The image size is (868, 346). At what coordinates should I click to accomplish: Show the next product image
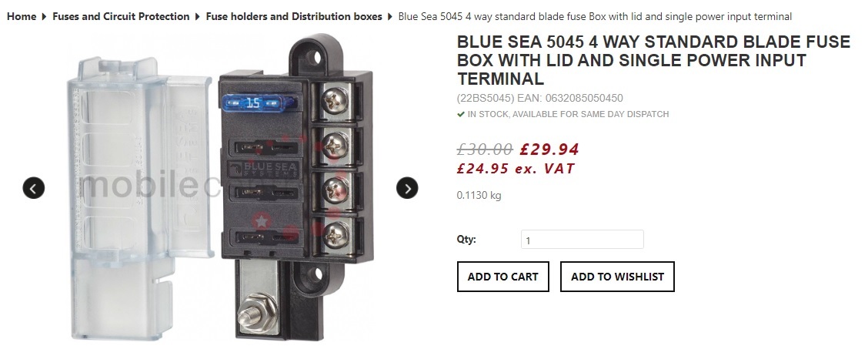[x=407, y=189]
